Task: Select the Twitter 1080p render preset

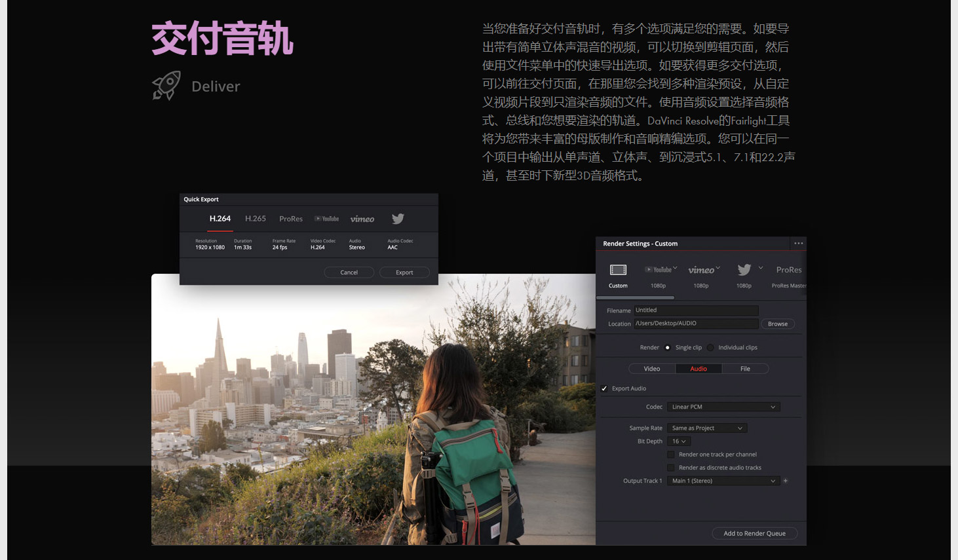Action: pos(744,270)
